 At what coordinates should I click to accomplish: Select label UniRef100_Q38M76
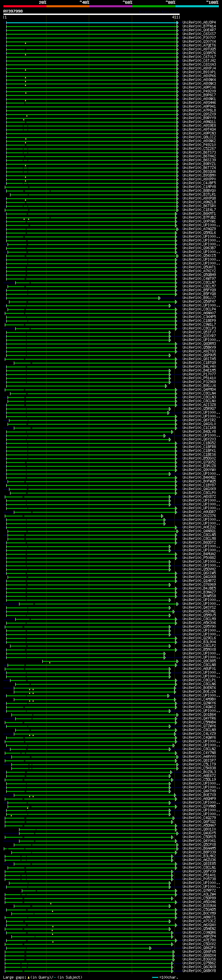coord(199,53)
